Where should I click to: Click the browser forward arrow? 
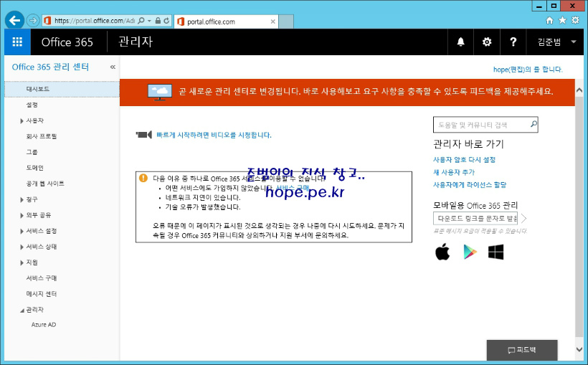(x=33, y=20)
